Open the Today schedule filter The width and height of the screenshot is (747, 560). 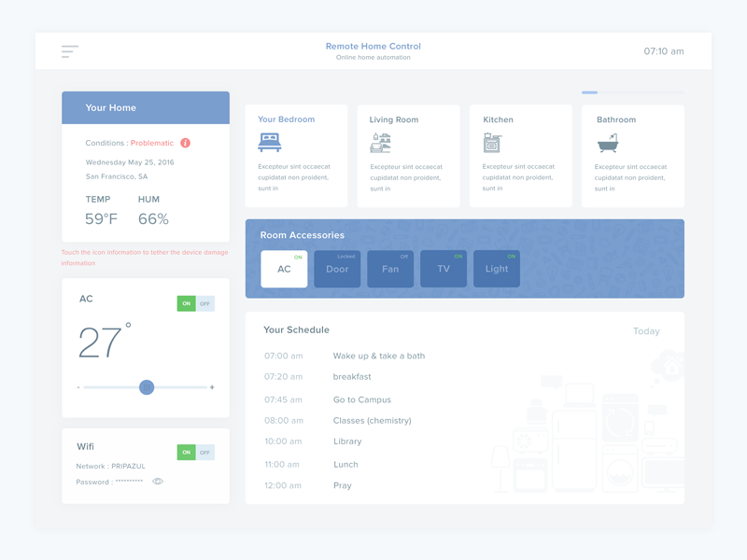[646, 331]
